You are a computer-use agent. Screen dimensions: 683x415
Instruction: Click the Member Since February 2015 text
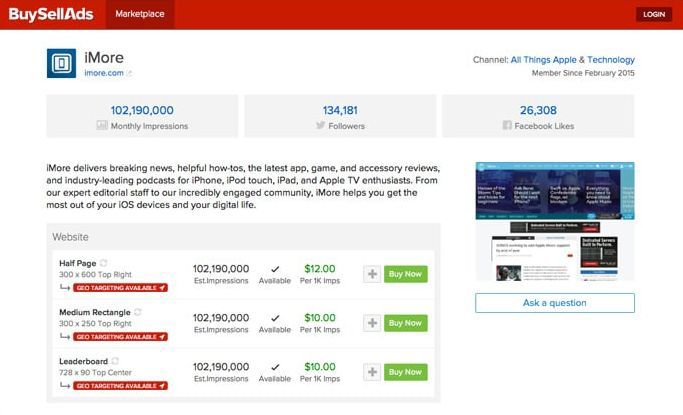point(583,73)
